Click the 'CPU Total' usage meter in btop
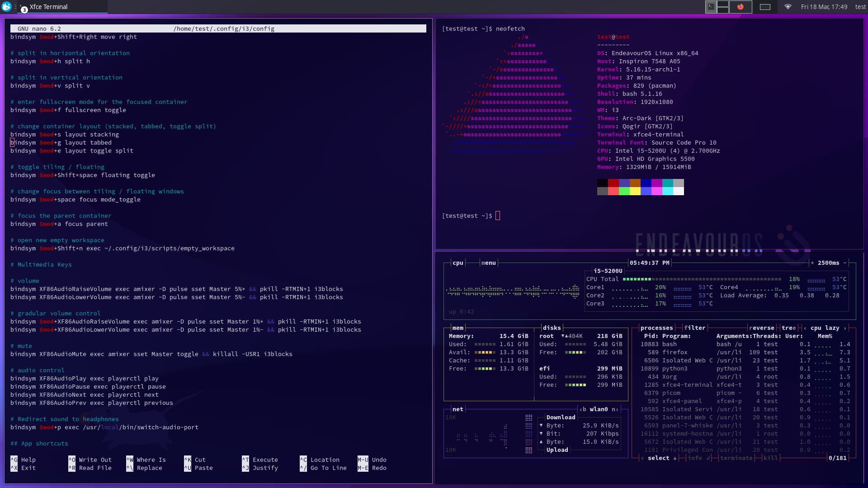The width and height of the screenshot is (868, 488). click(702, 279)
